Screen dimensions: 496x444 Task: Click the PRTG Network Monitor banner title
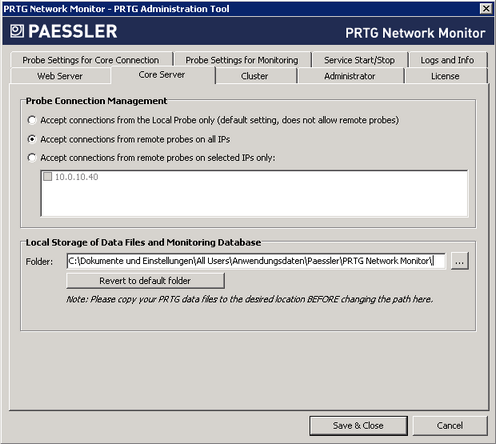(x=415, y=33)
